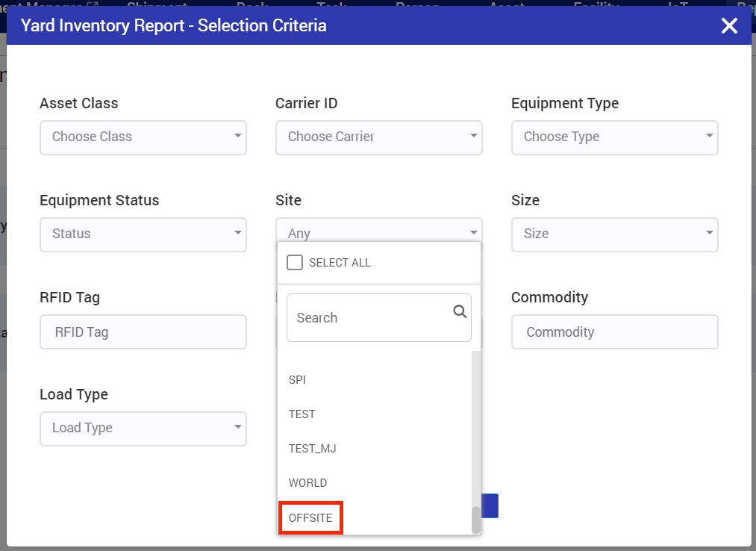Click the search magnifier icon

460,311
